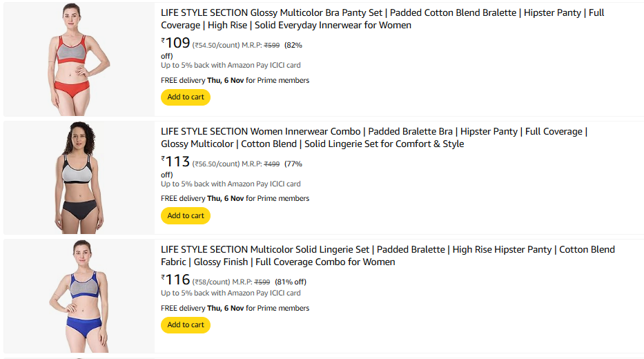Click the ₹113 price of second item
This screenshot has width=644, height=359.
point(177,162)
